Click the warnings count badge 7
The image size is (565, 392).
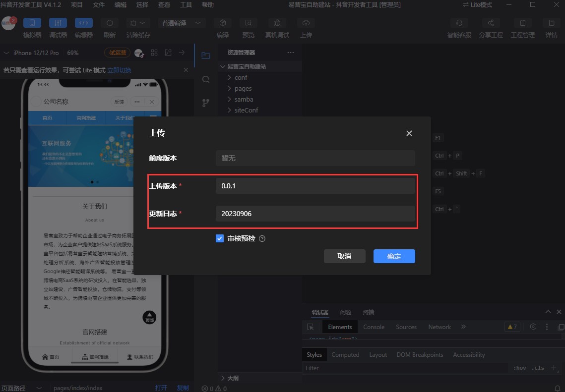(x=512, y=327)
